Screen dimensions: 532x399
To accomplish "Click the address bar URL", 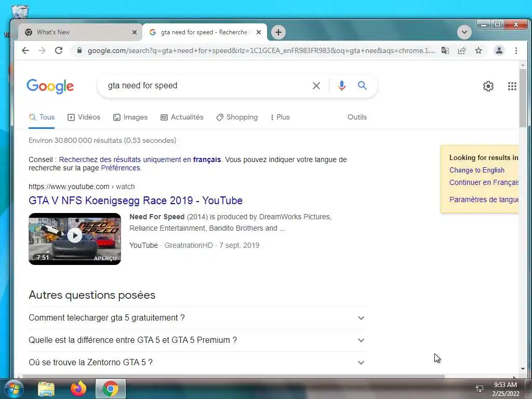I will coord(261,50).
